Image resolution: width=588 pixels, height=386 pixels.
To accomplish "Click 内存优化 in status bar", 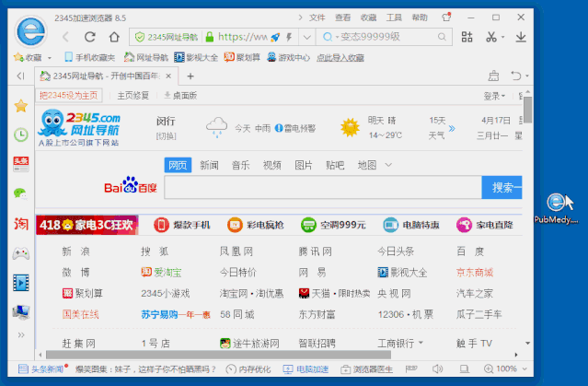I will click(248, 369).
